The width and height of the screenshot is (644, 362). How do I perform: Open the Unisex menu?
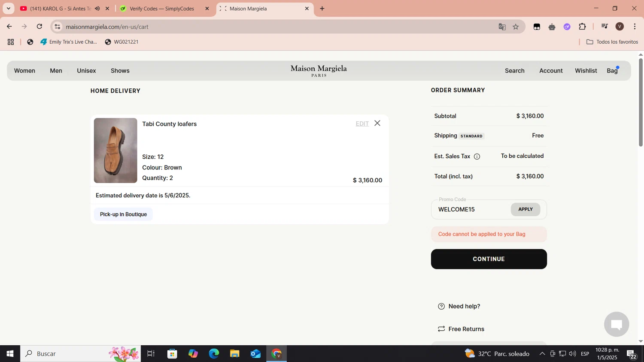tap(86, 71)
